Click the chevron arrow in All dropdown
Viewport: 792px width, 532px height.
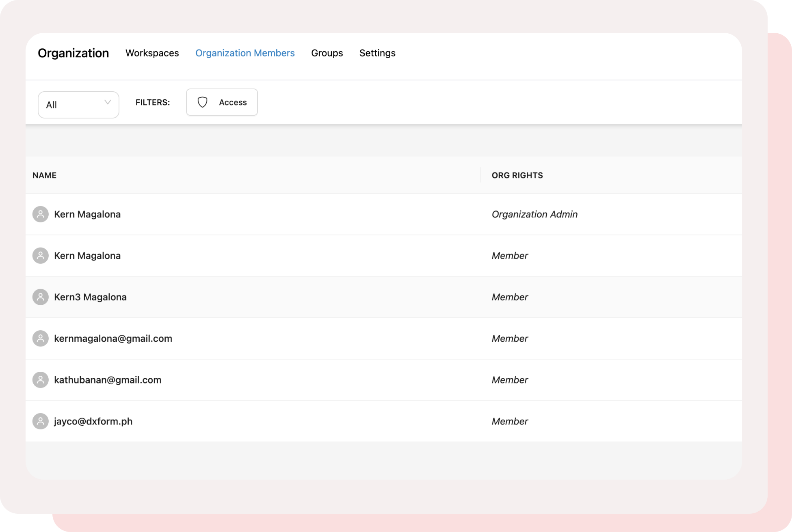click(x=108, y=102)
